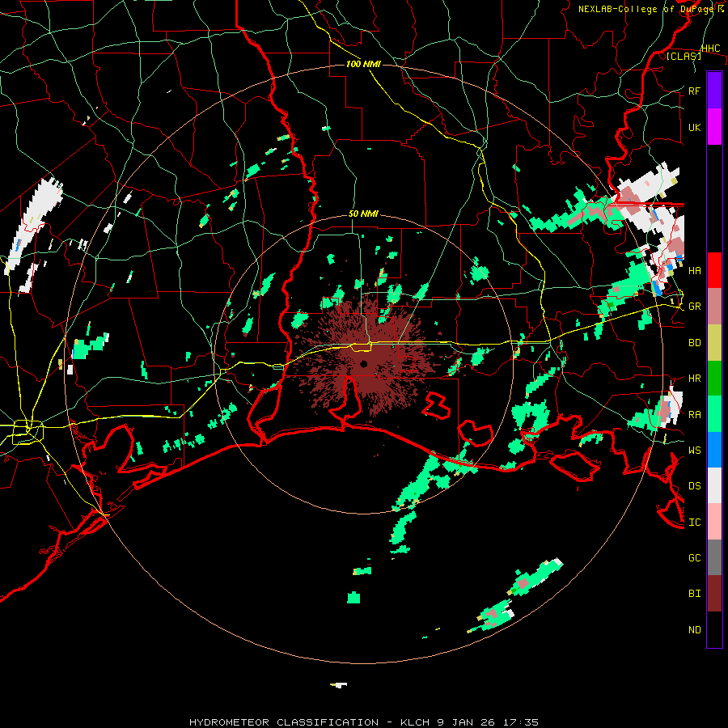
Task: Click the 100 NMI range ring label
Action: [363, 64]
